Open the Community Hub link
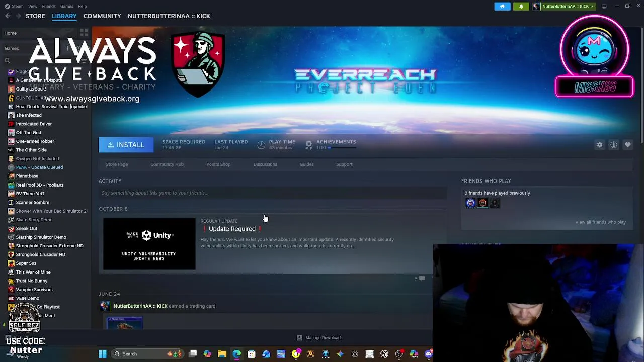The image size is (644, 362). click(167, 164)
